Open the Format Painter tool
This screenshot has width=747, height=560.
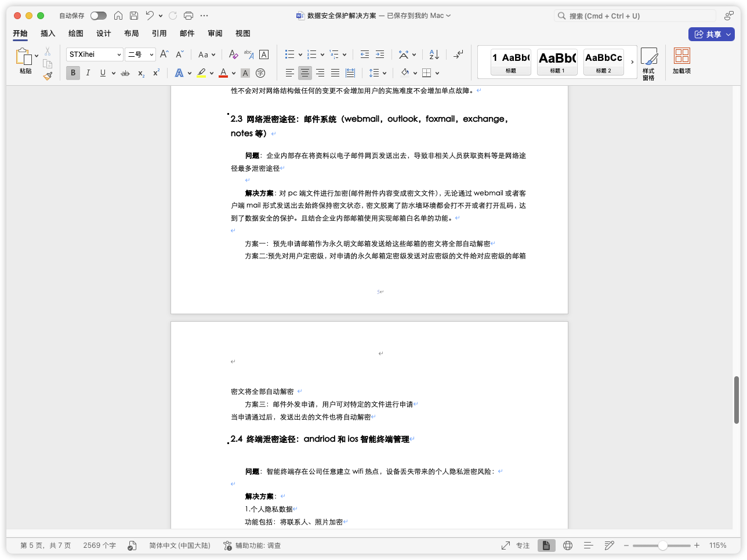[47, 76]
